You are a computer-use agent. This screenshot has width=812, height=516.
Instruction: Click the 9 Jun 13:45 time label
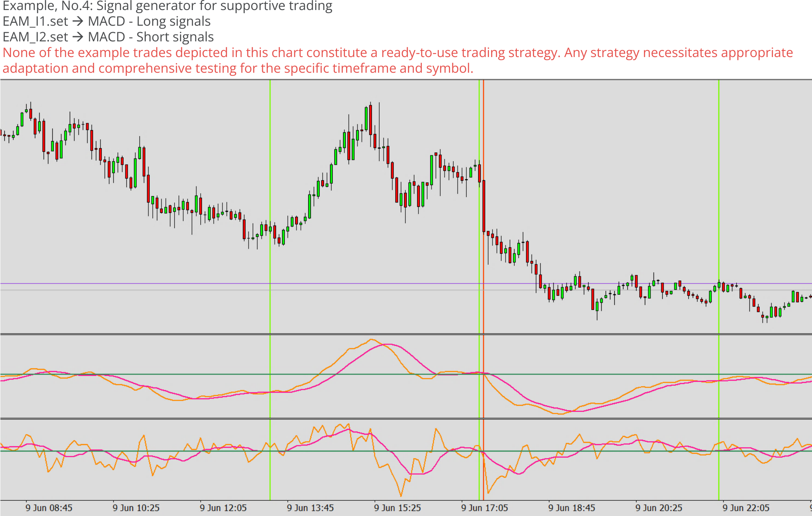click(310, 508)
